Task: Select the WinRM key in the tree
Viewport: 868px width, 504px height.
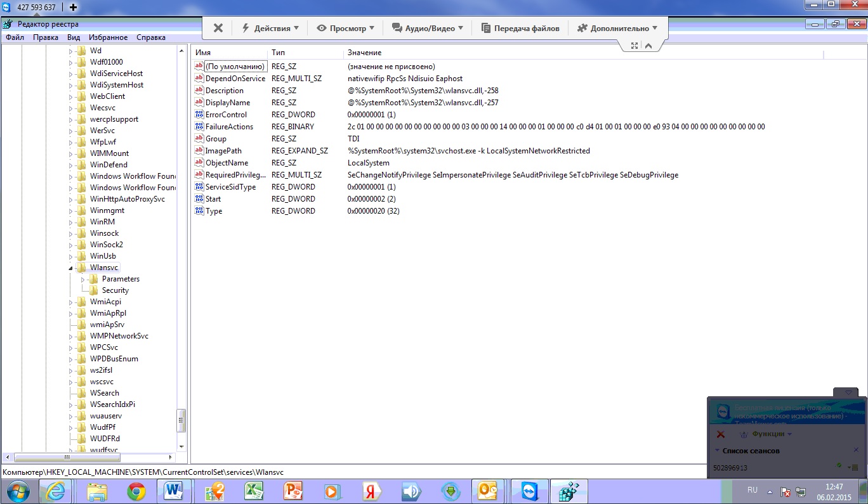Action: 102,222
